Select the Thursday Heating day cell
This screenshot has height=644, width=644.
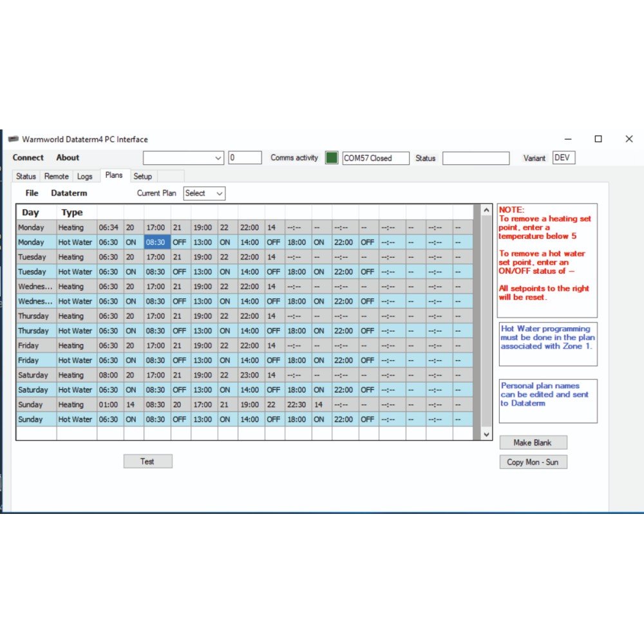coord(36,316)
